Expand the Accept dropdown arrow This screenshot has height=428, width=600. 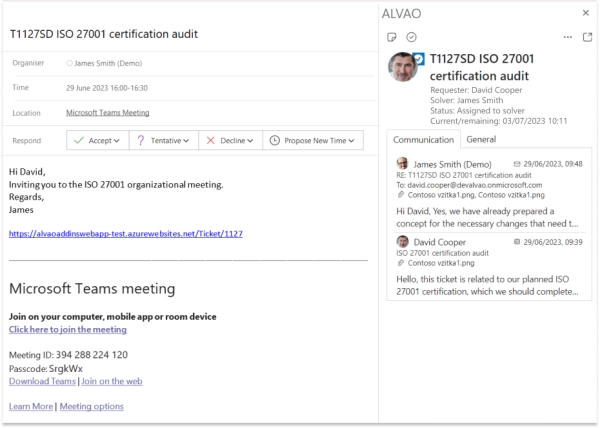click(116, 141)
